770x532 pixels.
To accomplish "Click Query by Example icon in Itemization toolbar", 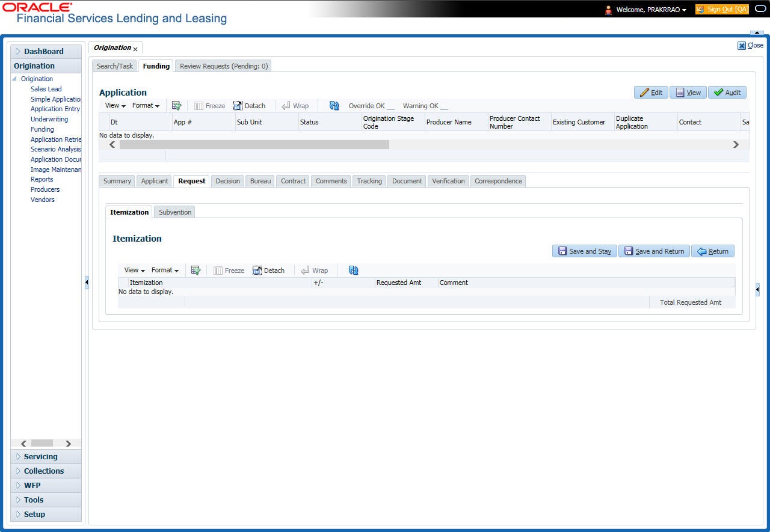I will 196,271.
